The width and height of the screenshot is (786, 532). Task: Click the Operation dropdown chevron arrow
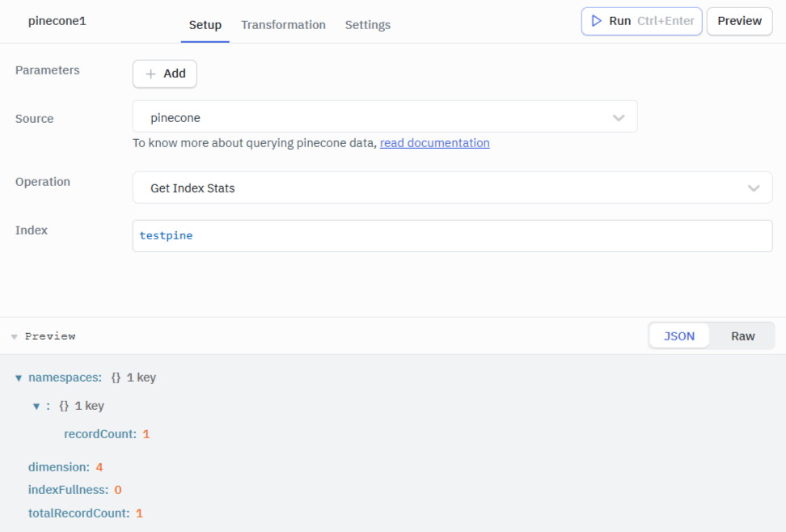754,188
